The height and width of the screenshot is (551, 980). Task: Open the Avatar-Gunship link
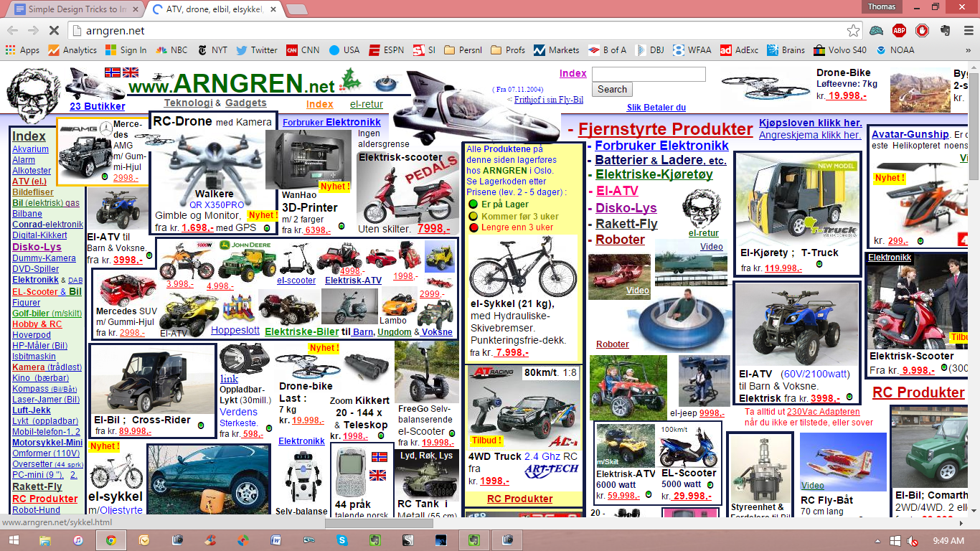(x=910, y=134)
